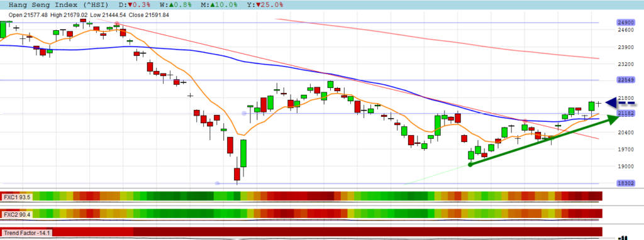Image resolution: width=644 pixels, height=240 pixels.
Task: Select the monthly change M: 10.0% value
Action: point(219,5)
